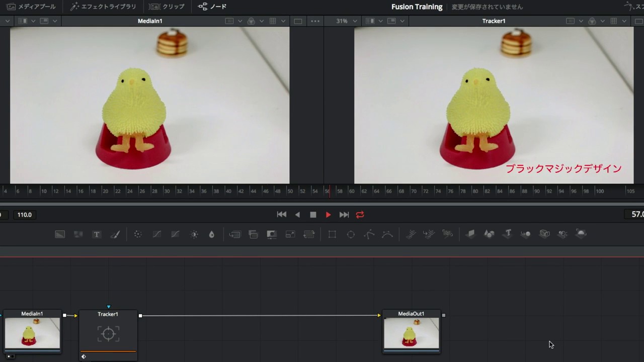The width and height of the screenshot is (644, 362).
Task: Open grid options dropdown in MediaIn1 viewer
Action: tap(283, 21)
